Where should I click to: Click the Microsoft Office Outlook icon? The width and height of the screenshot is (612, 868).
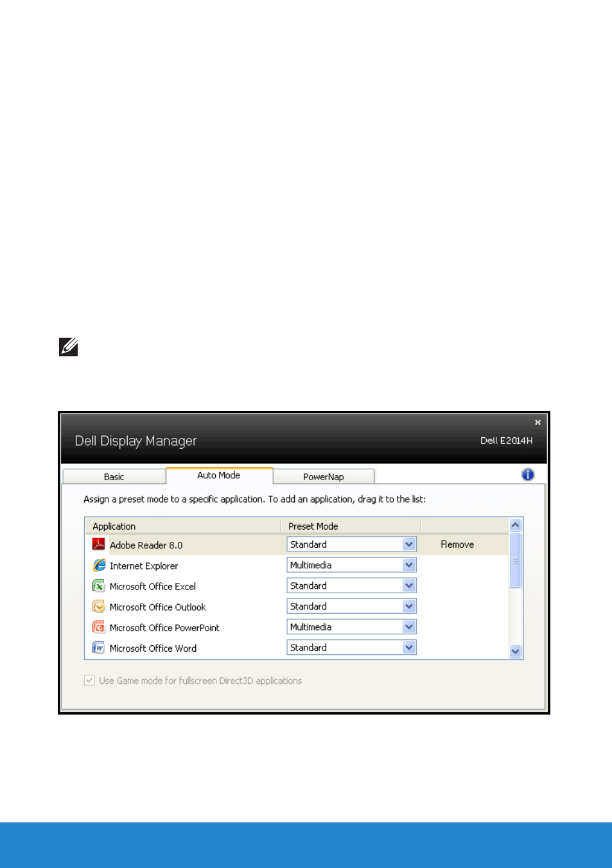98,606
